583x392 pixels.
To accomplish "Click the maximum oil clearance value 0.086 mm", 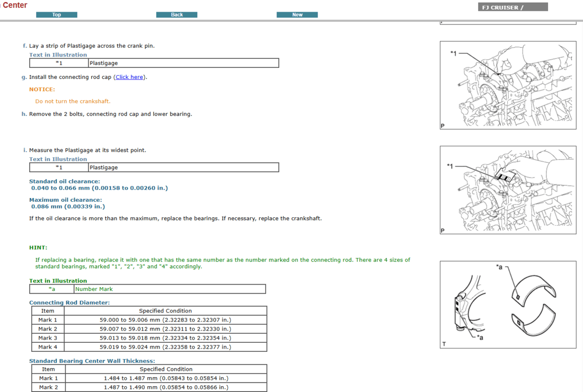I will 68,207.
